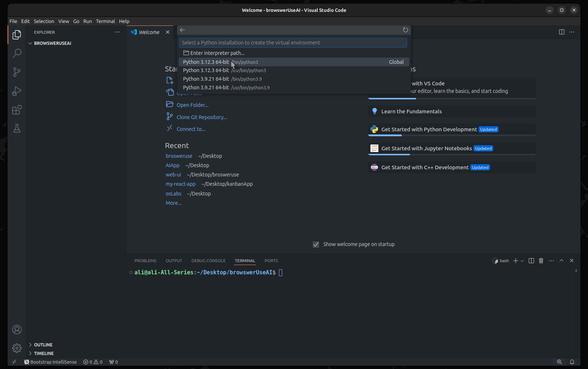Image resolution: width=588 pixels, height=369 pixels.
Task: Open the Testing flask view
Action: (x=17, y=128)
